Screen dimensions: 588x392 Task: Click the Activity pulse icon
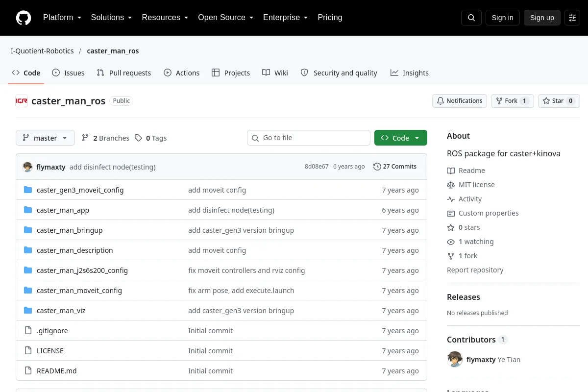pyautogui.click(x=451, y=199)
